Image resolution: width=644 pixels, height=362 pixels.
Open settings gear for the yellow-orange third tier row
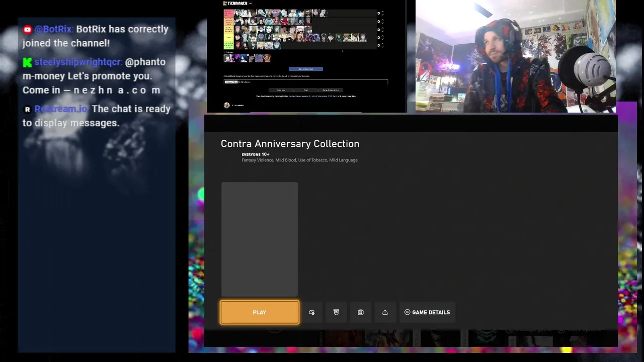pyautogui.click(x=379, y=30)
